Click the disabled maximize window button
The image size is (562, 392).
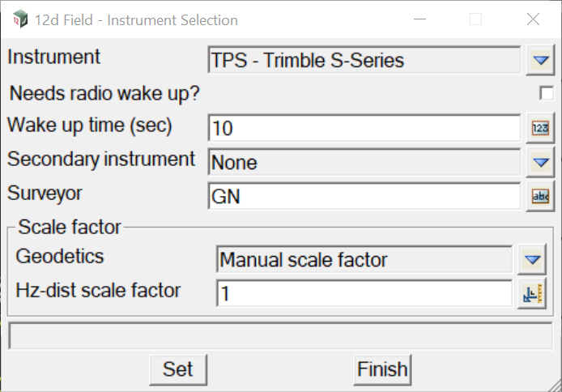click(476, 19)
